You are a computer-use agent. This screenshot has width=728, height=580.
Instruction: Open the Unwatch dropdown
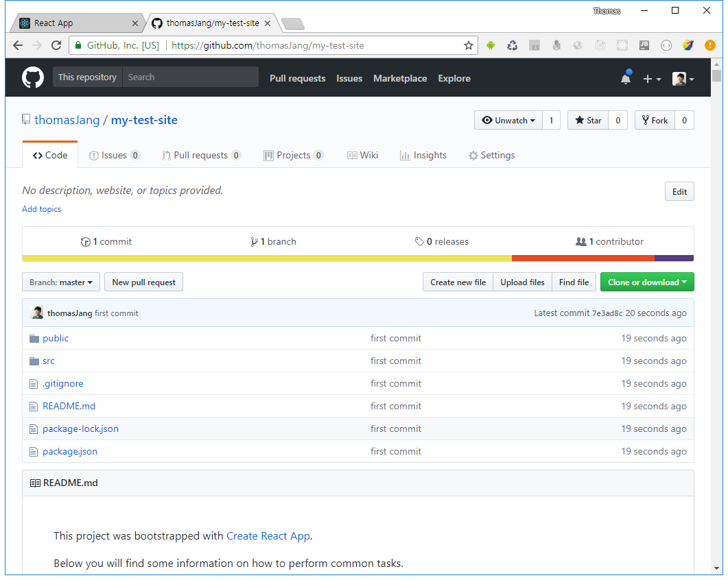pyautogui.click(x=508, y=120)
